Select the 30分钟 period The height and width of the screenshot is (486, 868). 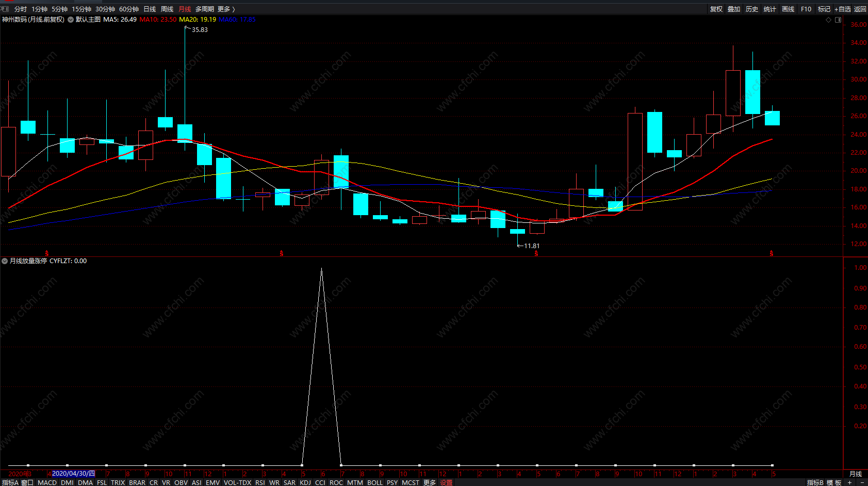pos(105,9)
